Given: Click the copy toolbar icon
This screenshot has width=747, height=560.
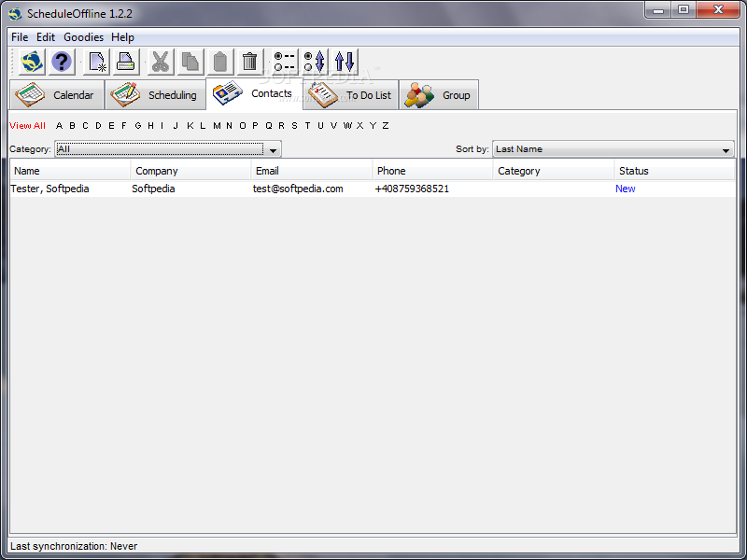Looking at the screenshot, I should click(x=190, y=62).
